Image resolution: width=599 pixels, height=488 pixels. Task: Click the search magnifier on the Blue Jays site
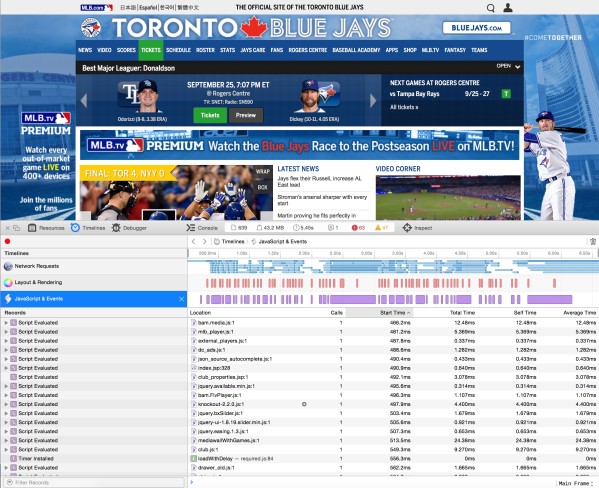(491, 8)
